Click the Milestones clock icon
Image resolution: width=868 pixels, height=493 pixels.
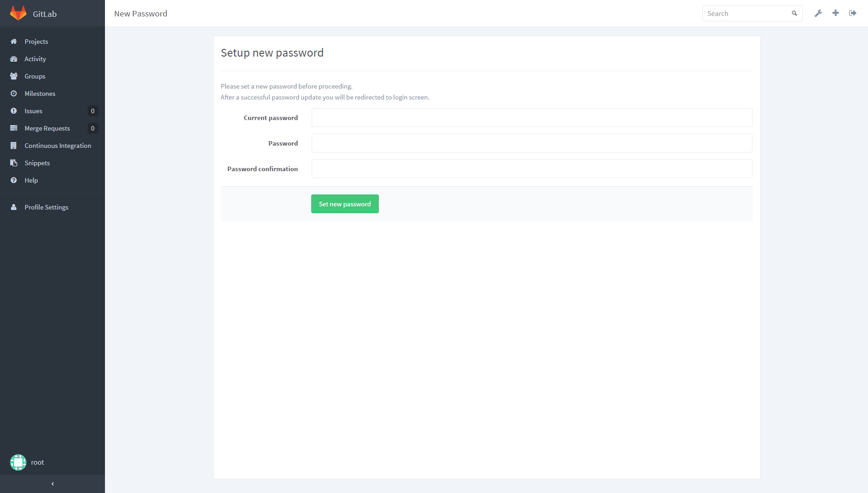pyautogui.click(x=14, y=94)
